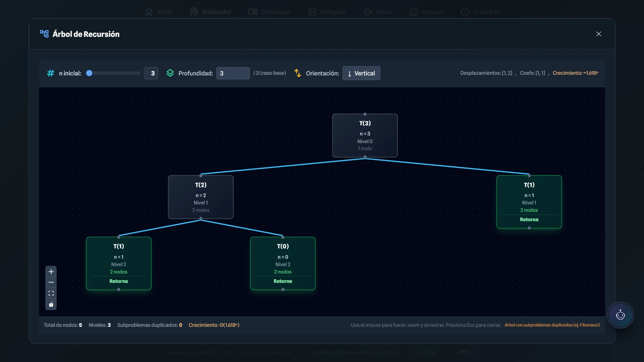Click the Crecimiento: Θ(1.618ⁿ) status text

click(214, 325)
